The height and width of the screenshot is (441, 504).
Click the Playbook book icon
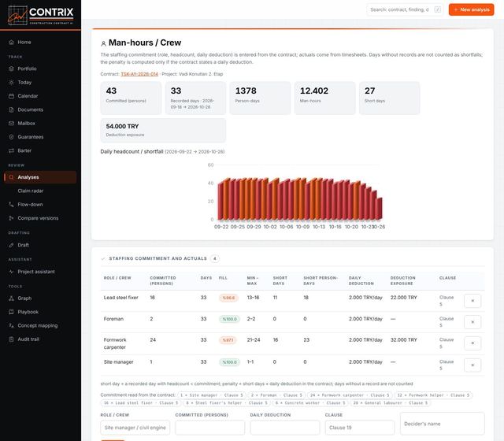(11, 312)
